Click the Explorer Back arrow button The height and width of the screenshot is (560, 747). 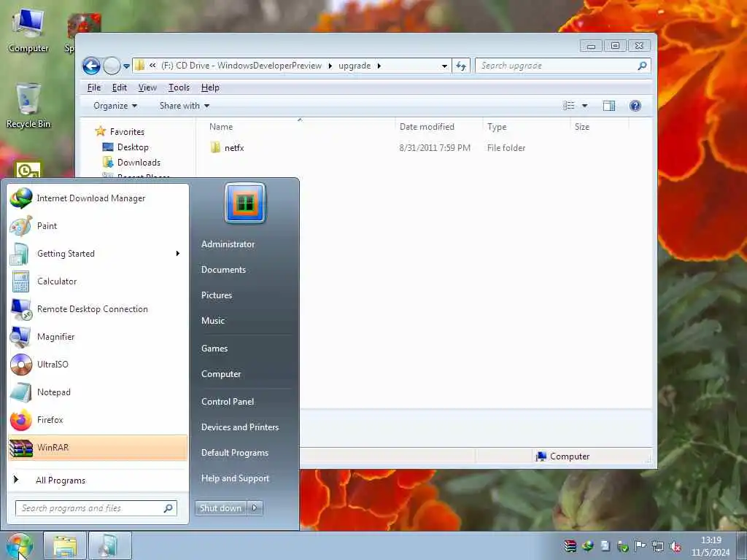[91, 66]
